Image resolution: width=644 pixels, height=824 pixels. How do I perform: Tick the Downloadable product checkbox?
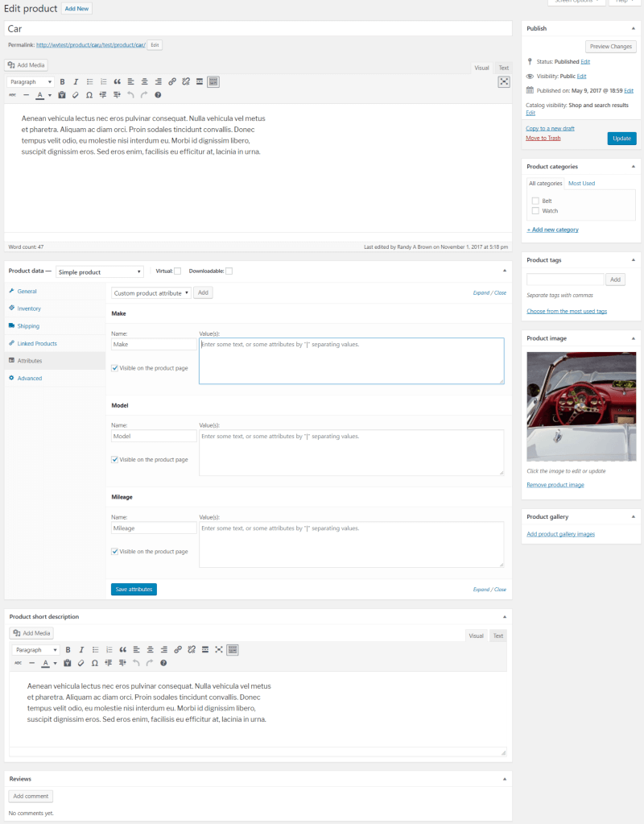[229, 271]
